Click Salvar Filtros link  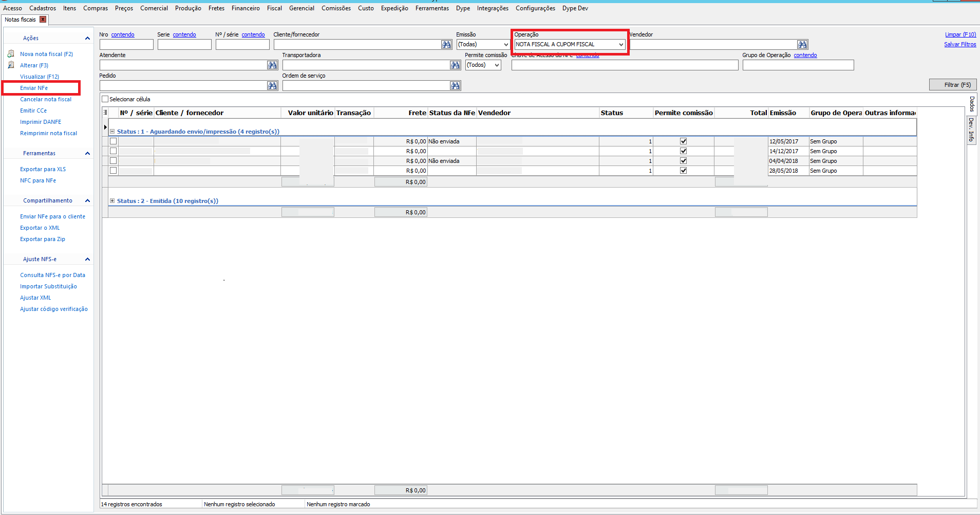tap(960, 44)
